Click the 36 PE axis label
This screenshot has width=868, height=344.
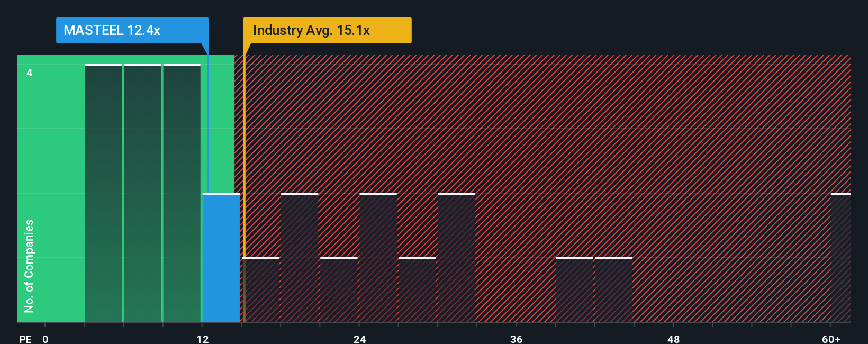(516, 339)
